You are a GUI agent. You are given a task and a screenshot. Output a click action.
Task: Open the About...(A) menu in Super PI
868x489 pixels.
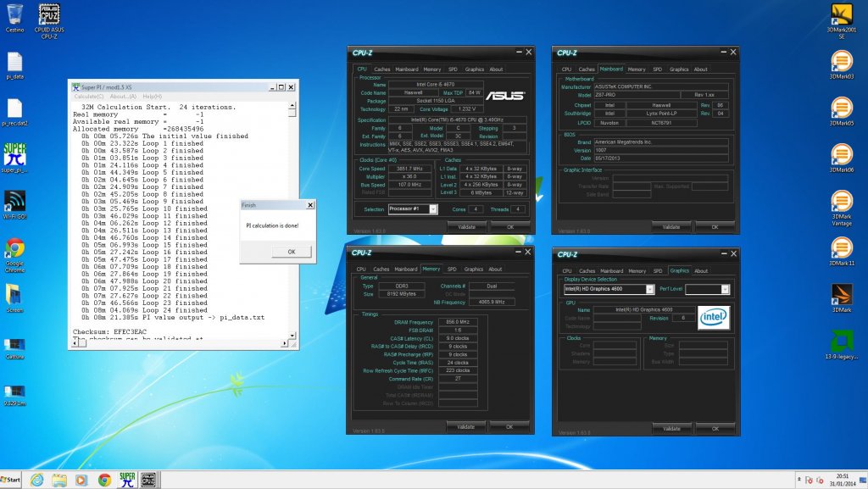coord(123,97)
